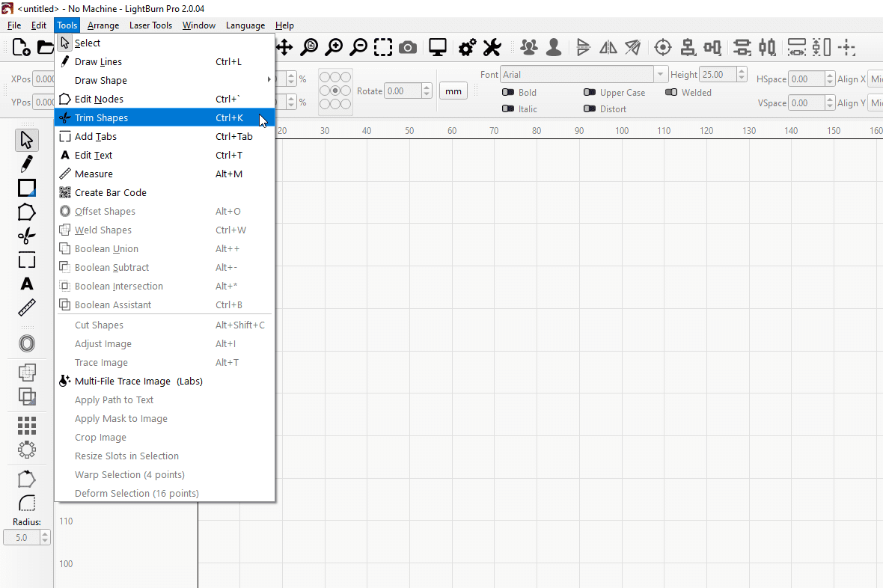Open the Laser Tools menu

point(150,25)
